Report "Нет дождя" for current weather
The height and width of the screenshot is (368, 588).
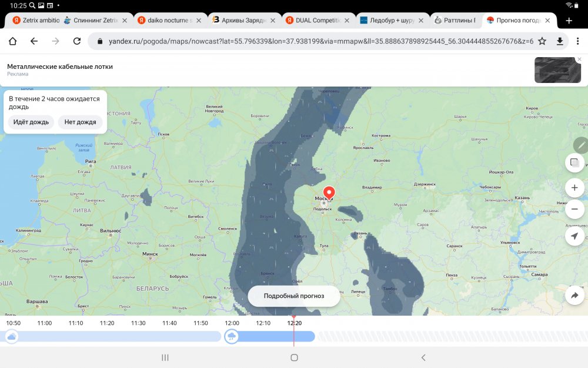pyautogui.click(x=80, y=122)
